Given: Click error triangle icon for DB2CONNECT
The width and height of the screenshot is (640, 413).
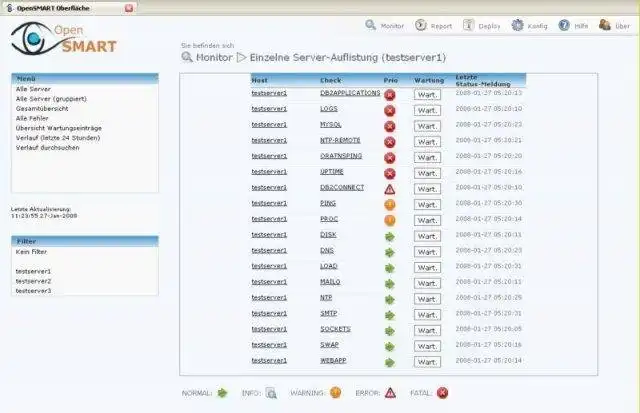Looking at the screenshot, I should [390, 189].
